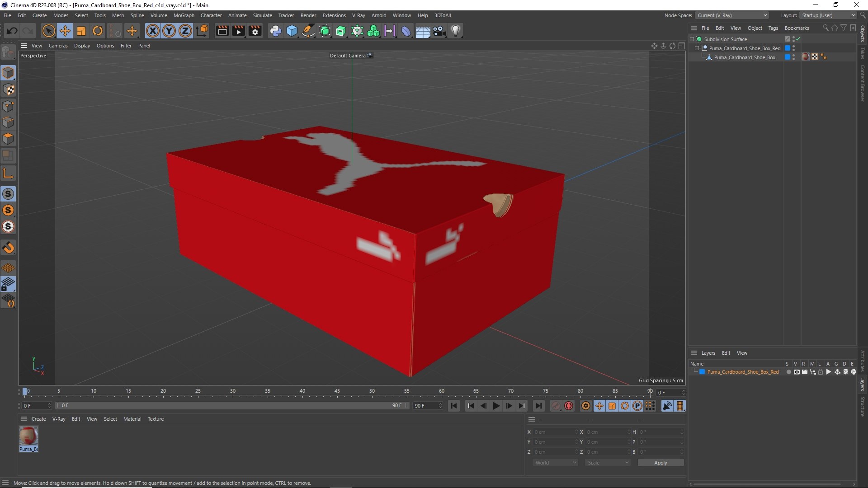
Task: Open the File menu
Action: click(x=7, y=15)
